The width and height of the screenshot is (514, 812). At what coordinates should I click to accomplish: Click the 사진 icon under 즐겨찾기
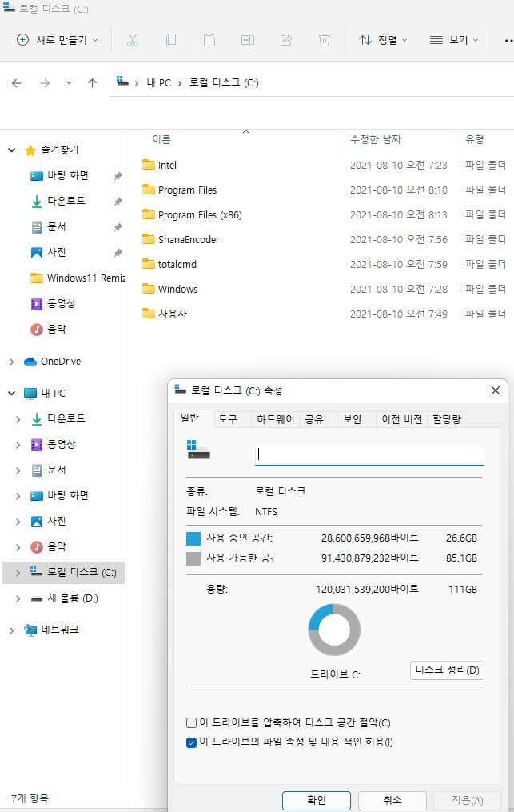[x=36, y=252]
